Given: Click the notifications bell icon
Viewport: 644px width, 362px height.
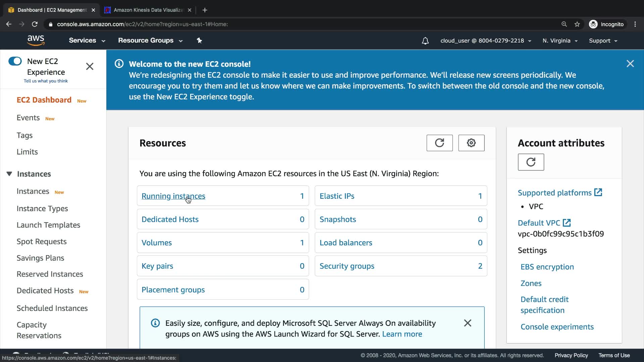Looking at the screenshot, I should click(x=425, y=41).
